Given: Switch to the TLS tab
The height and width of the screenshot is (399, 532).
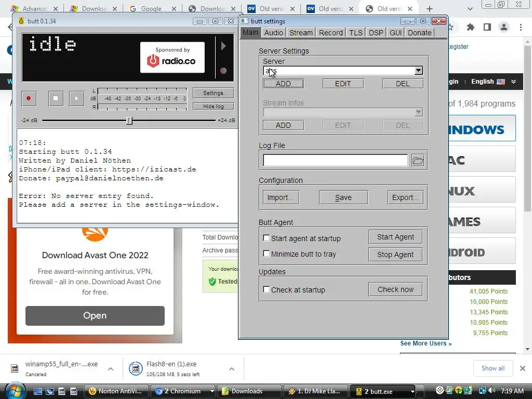Looking at the screenshot, I should pyautogui.click(x=356, y=33).
